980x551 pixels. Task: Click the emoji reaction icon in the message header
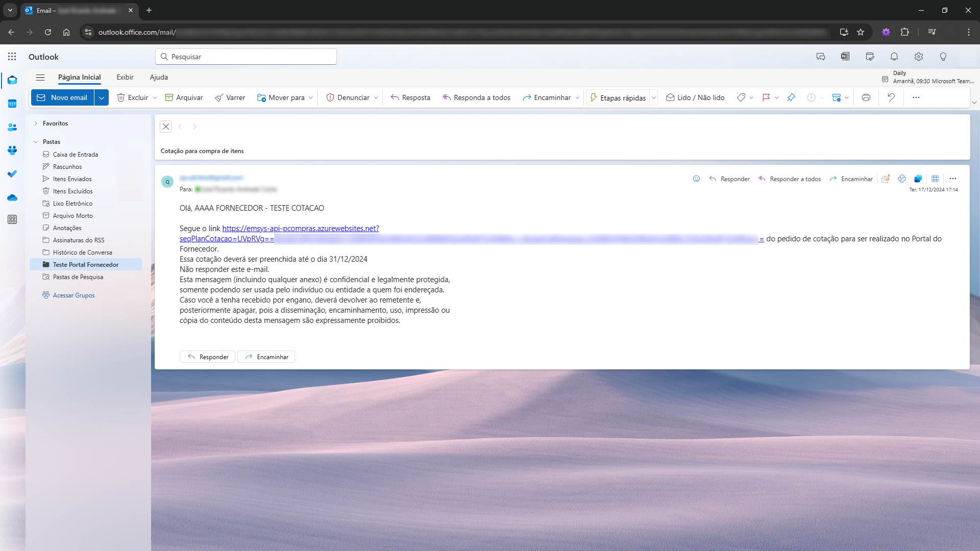(x=696, y=179)
